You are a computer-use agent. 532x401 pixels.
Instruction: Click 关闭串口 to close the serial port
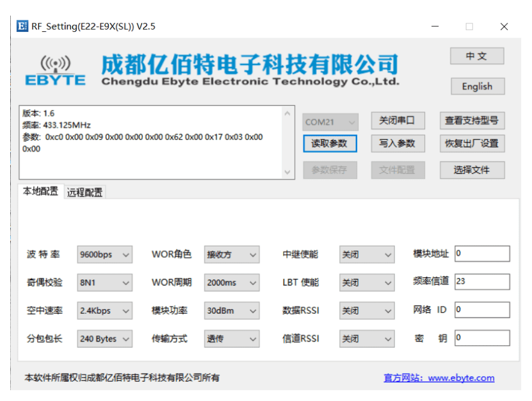pyautogui.click(x=398, y=120)
